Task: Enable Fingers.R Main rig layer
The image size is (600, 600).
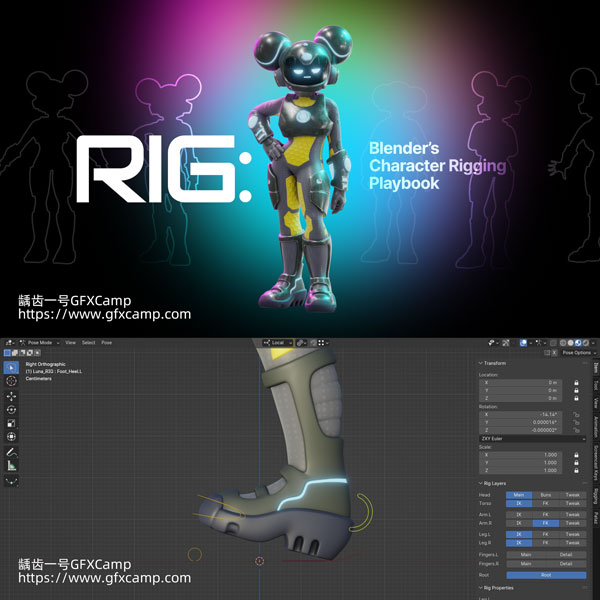Action: 526,564
